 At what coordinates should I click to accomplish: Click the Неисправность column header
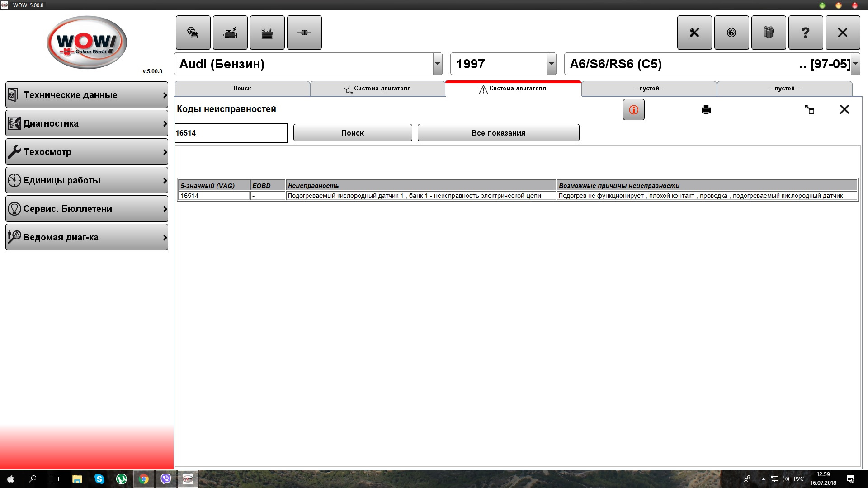tap(421, 186)
